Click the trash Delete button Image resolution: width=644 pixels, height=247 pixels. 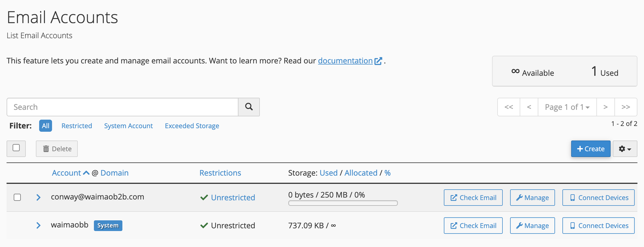[x=57, y=149]
